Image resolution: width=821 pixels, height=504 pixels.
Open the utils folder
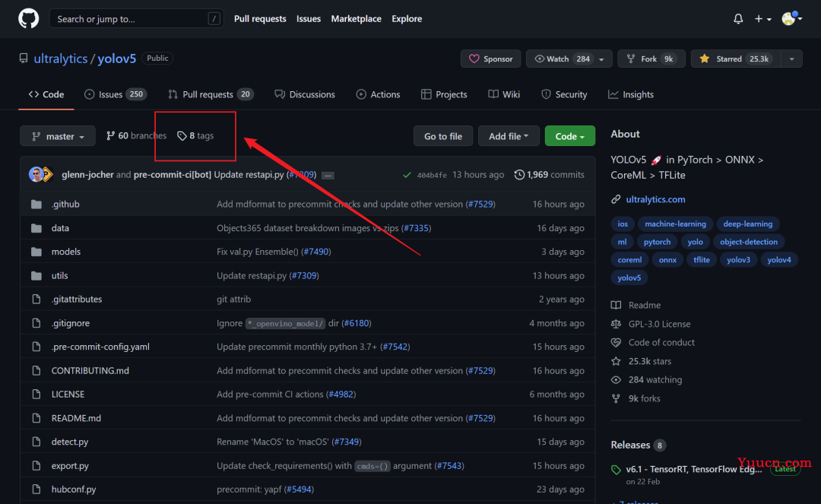click(x=60, y=276)
